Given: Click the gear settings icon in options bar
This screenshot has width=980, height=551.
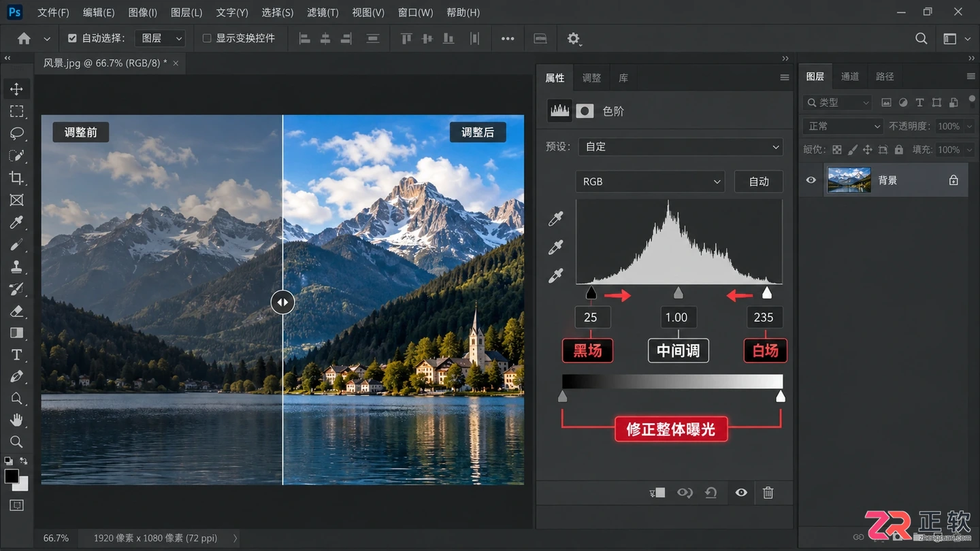Looking at the screenshot, I should [574, 39].
